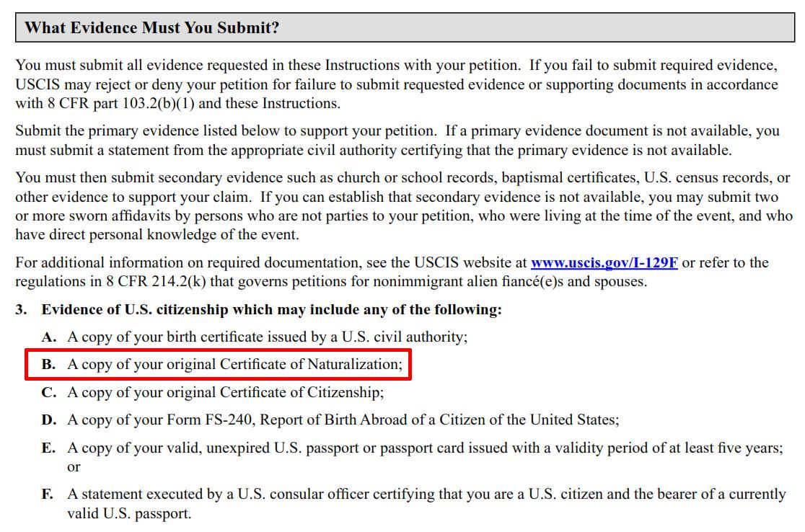The image size is (805, 532).
Task: Click the bold letter F list marker
Action: tap(47, 494)
